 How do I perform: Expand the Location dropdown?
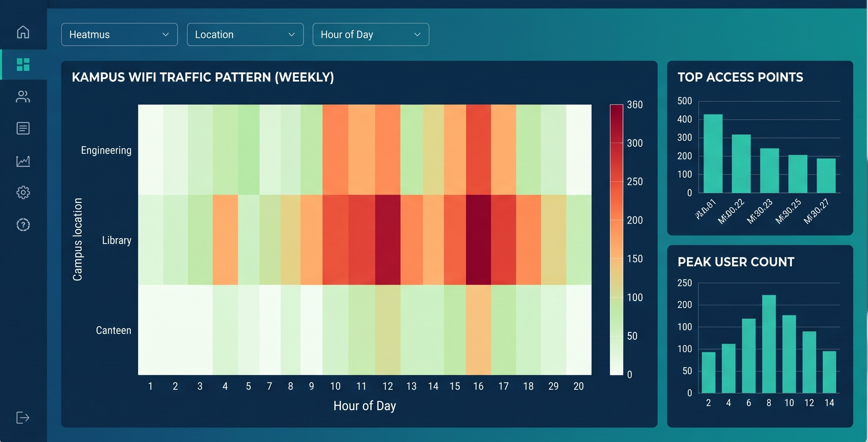pos(245,35)
